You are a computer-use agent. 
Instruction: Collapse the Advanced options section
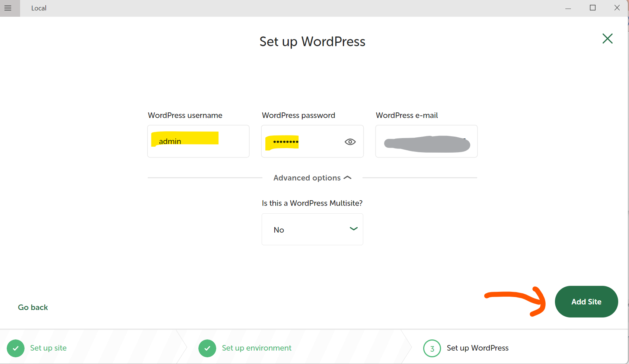[x=312, y=178]
